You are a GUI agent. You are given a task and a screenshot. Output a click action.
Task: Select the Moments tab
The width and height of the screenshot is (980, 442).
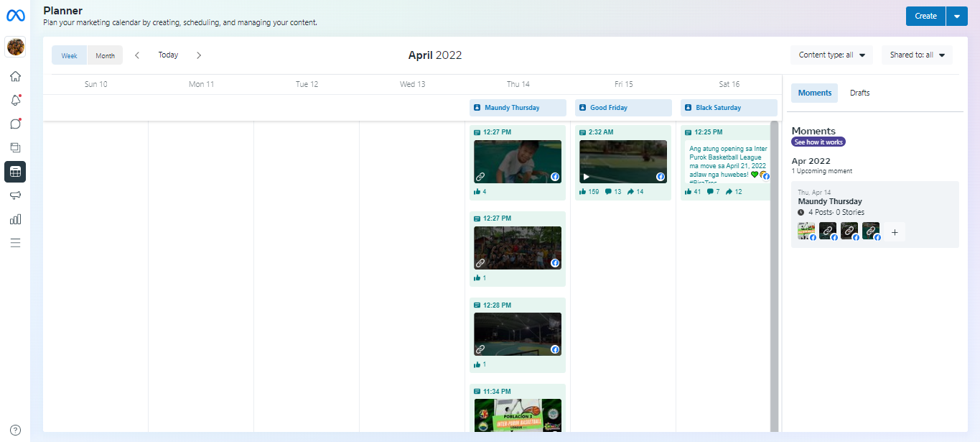(814, 93)
